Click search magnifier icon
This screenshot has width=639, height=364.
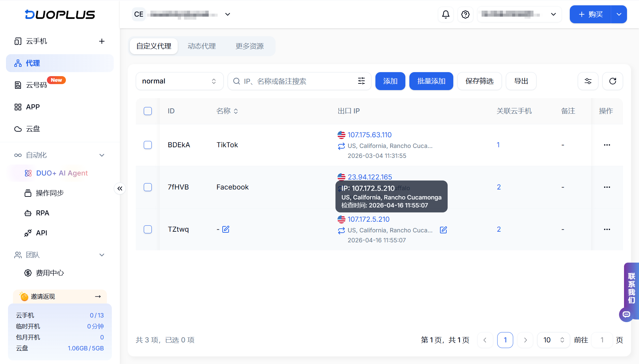(x=237, y=81)
